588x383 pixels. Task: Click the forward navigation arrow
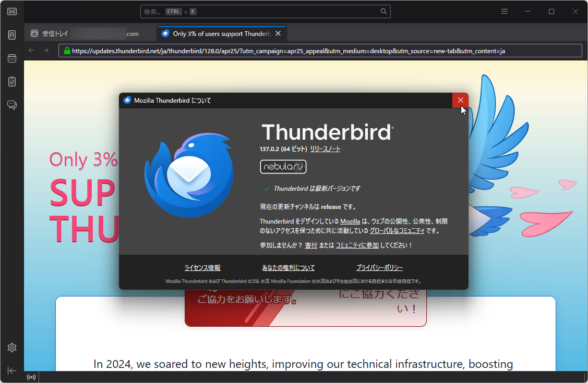45,51
